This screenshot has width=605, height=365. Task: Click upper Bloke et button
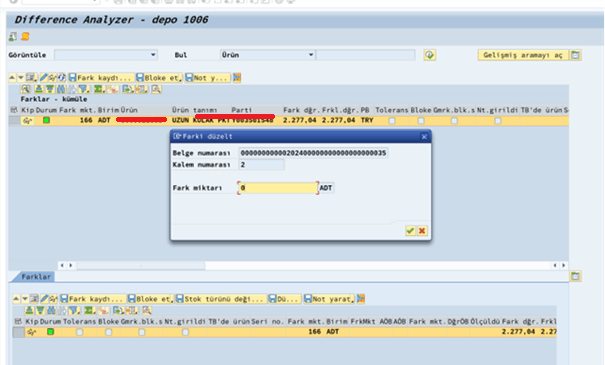tap(159, 78)
